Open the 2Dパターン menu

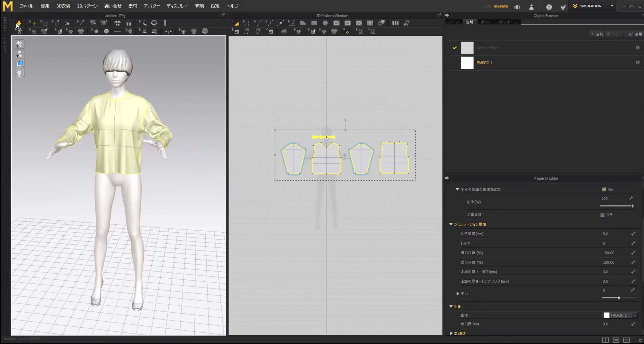click(x=87, y=6)
